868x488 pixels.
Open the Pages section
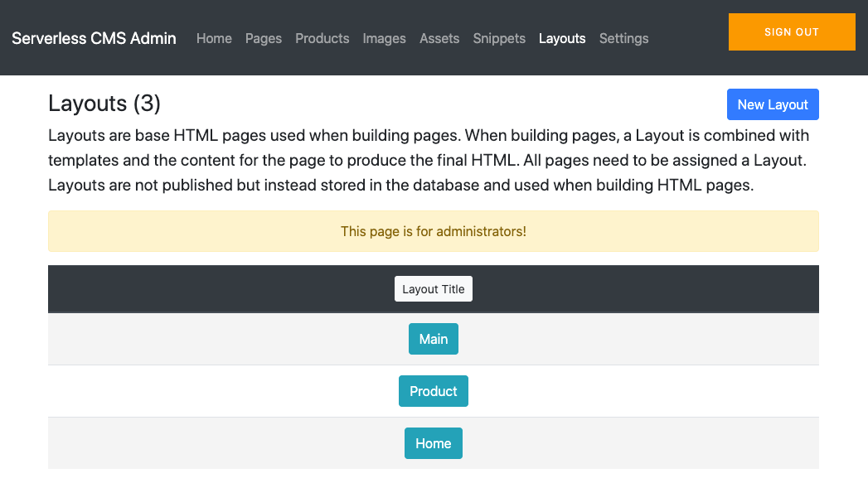point(264,38)
